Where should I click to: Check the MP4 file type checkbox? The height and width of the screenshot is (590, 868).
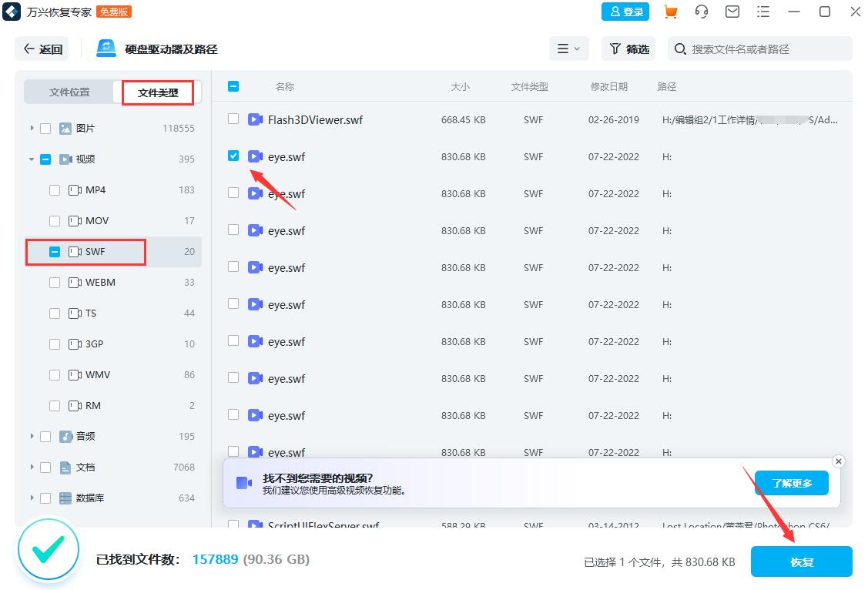click(x=55, y=189)
